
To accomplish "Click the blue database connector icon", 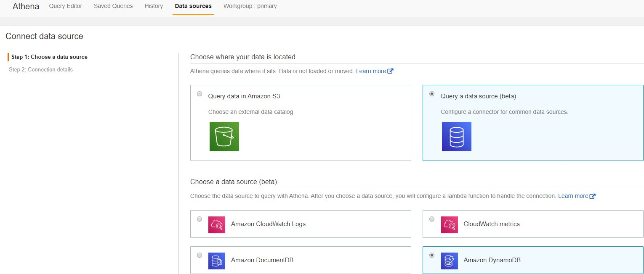I will pyautogui.click(x=457, y=137).
